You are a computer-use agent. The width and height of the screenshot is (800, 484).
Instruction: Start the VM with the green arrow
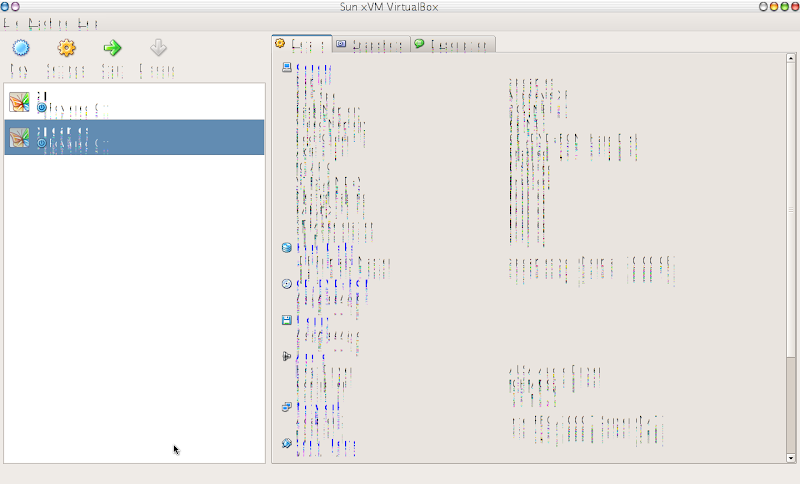coord(112,48)
